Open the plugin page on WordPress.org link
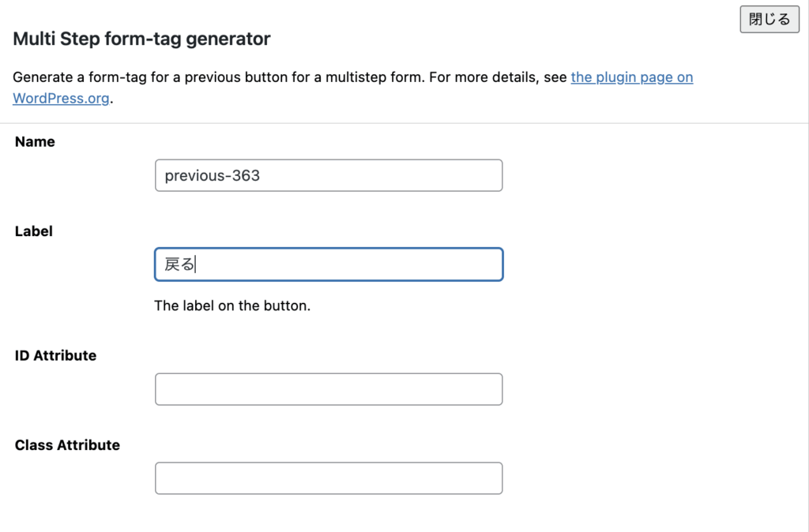This screenshot has height=532, width=809. click(x=631, y=77)
